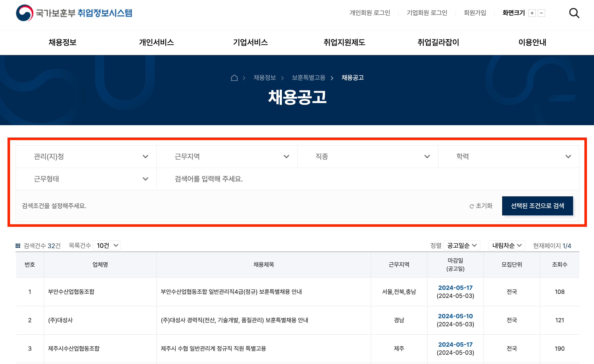
Task: Open the 취업지원제도 menu
Action: pos(344,42)
